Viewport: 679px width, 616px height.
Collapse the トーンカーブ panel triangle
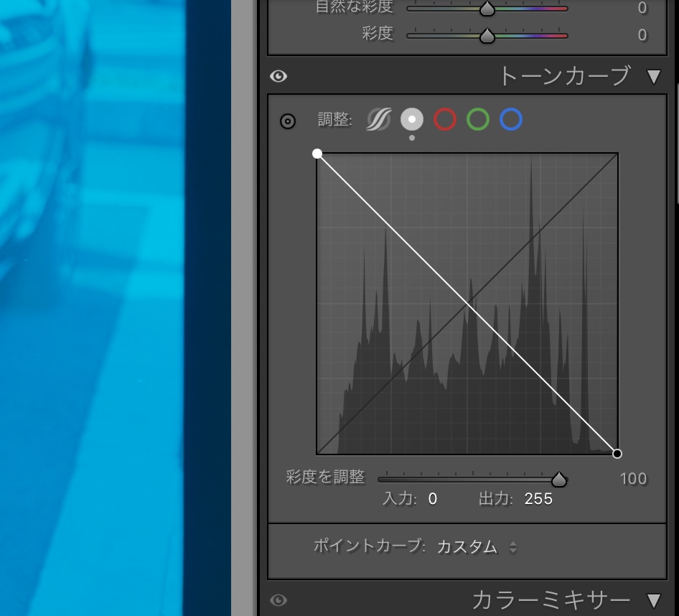click(x=654, y=77)
